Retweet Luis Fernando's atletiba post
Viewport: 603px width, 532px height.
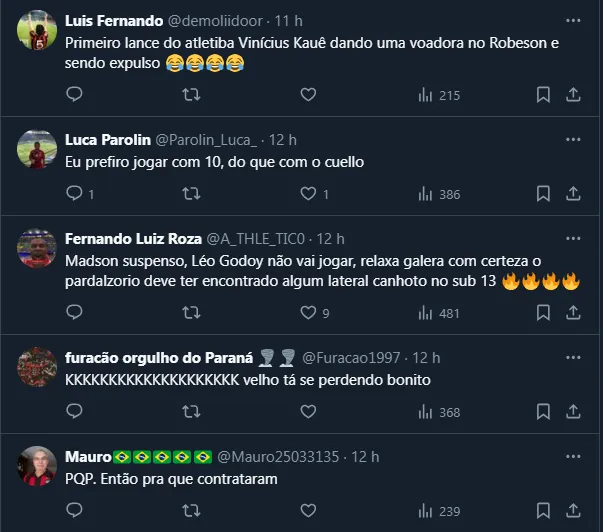(190, 95)
